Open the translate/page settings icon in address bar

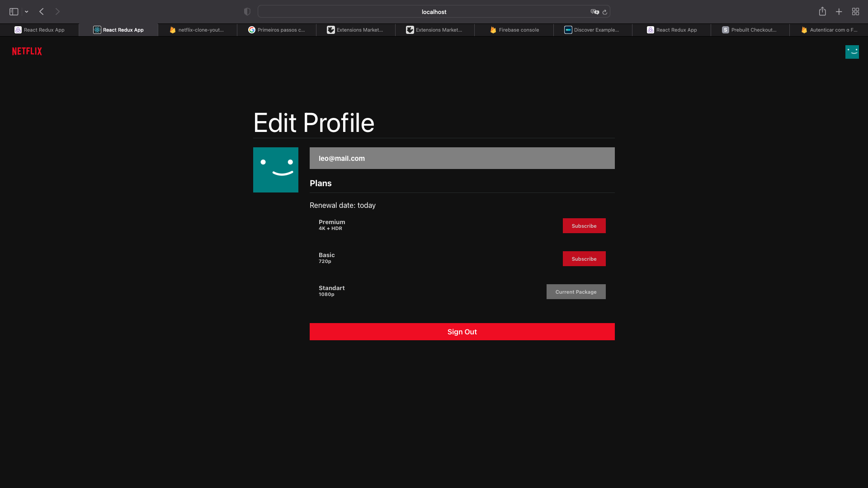(x=595, y=12)
